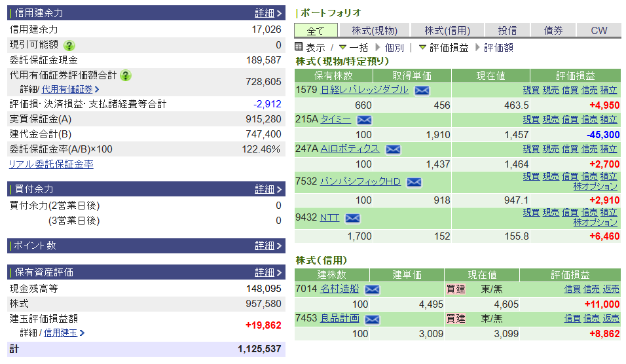Open the リアル委託保証金率 link
Screen dimensions: 626x364
click(x=50, y=164)
